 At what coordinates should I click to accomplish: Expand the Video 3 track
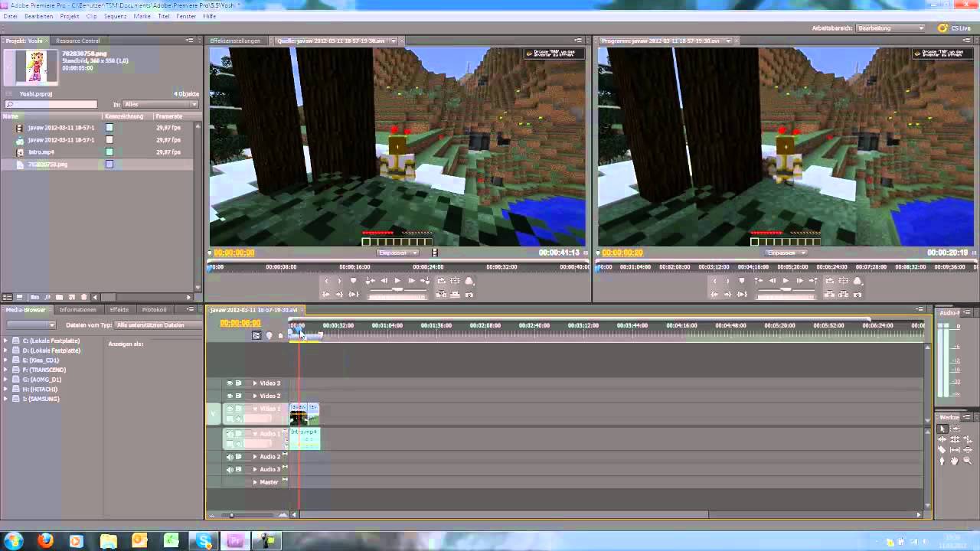[x=255, y=383]
